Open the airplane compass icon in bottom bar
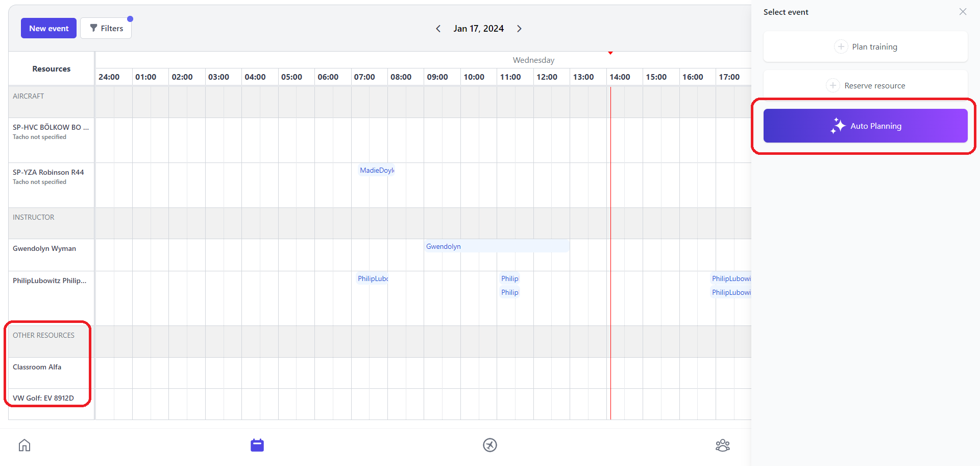The width and height of the screenshot is (980, 466). (x=490, y=445)
